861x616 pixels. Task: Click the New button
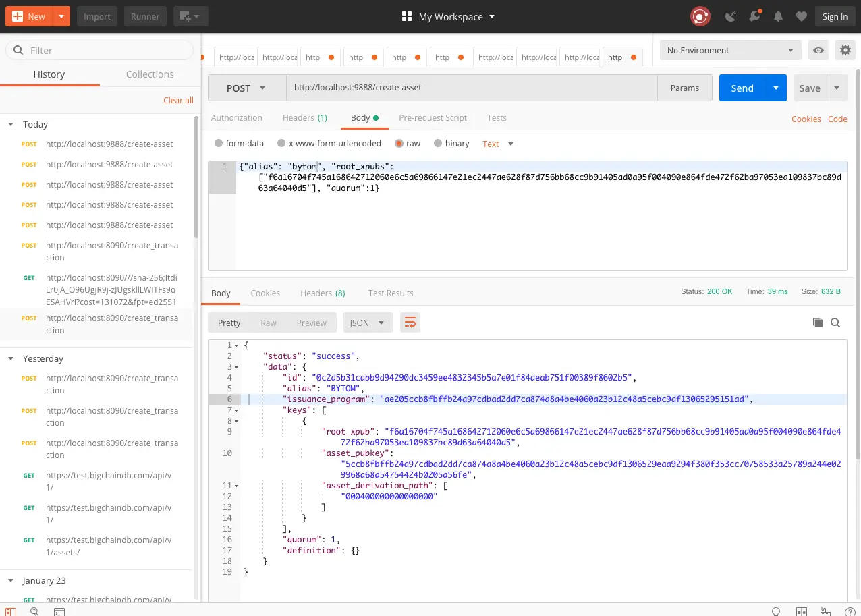[x=29, y=16]
